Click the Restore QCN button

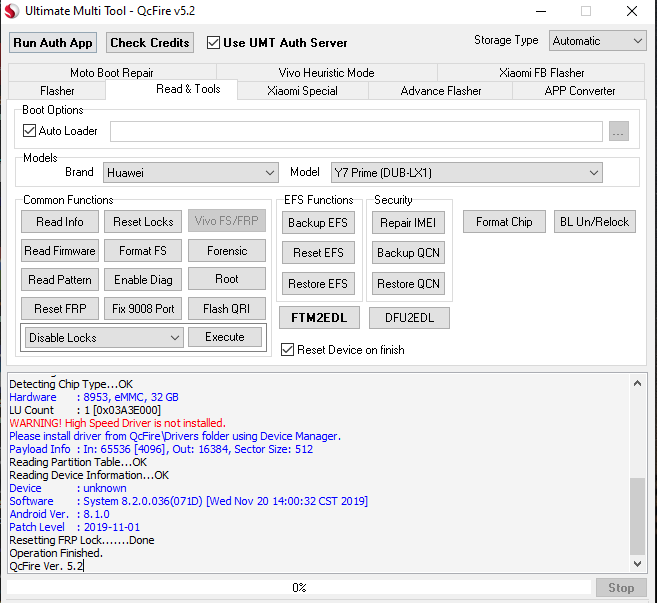[x=408, y=284]
